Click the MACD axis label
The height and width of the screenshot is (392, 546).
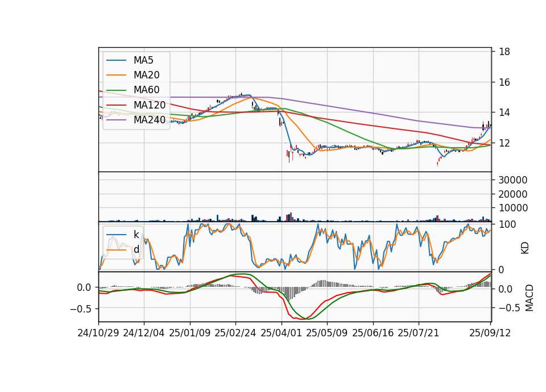pyautogui.click(x=530, y=298)
